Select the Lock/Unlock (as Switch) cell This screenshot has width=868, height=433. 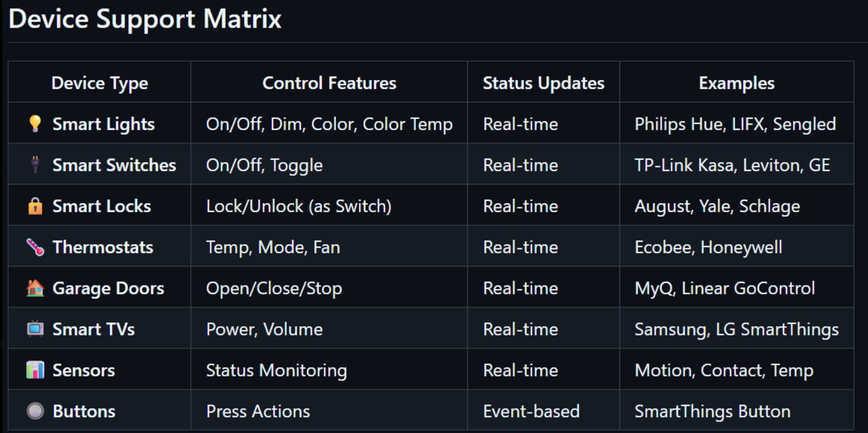point(299,206)
